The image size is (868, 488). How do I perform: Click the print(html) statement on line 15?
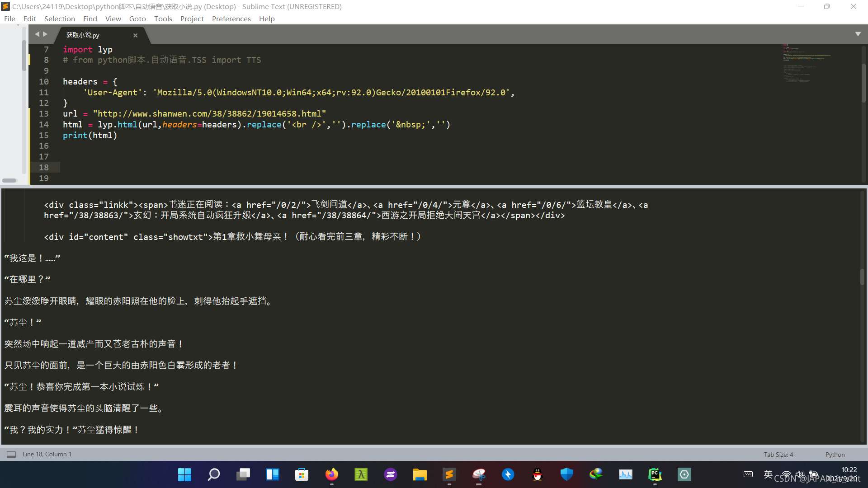tap(90, 135)
